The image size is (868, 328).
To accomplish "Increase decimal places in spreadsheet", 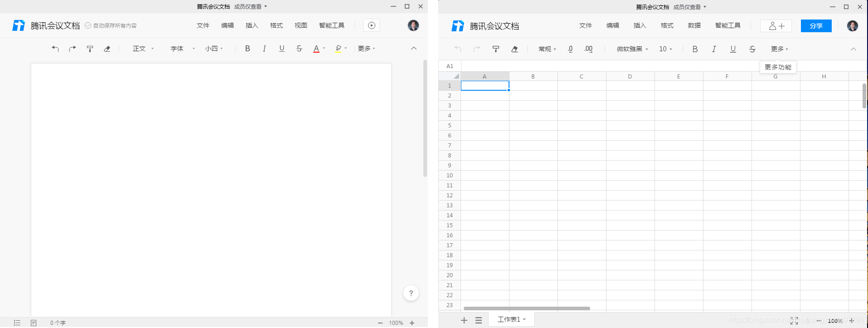I will [588, 49].
